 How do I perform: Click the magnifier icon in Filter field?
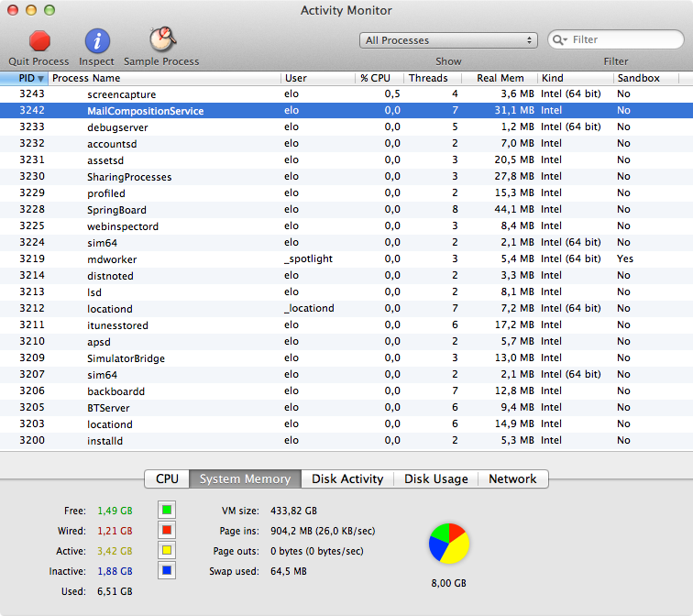tap(559, 40)
